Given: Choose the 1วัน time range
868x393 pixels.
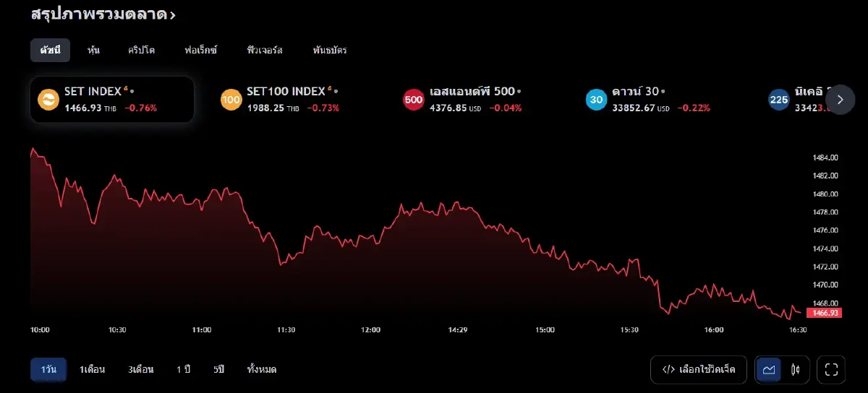Looking at the screenshot, I should 48,369.
